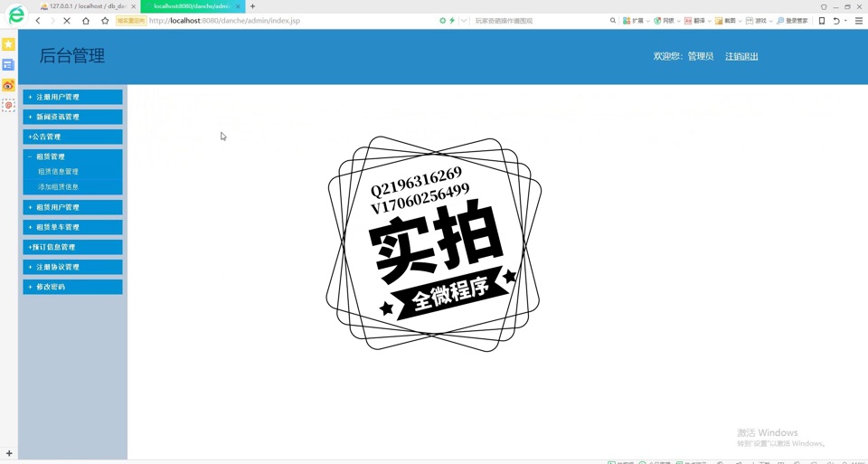The image size is (868, 464).
Task: Open the 扩展 extensions dropdown
Action: 637,21
